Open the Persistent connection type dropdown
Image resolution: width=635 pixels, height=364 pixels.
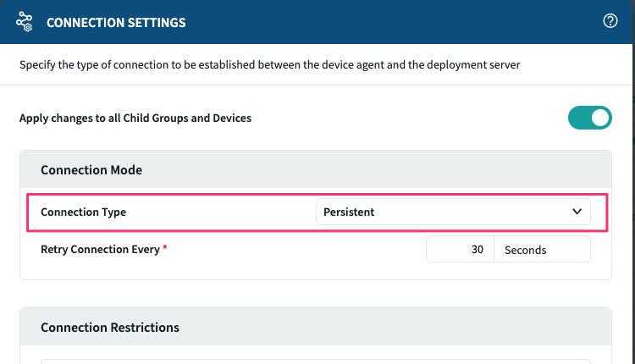tap(452, 212)
